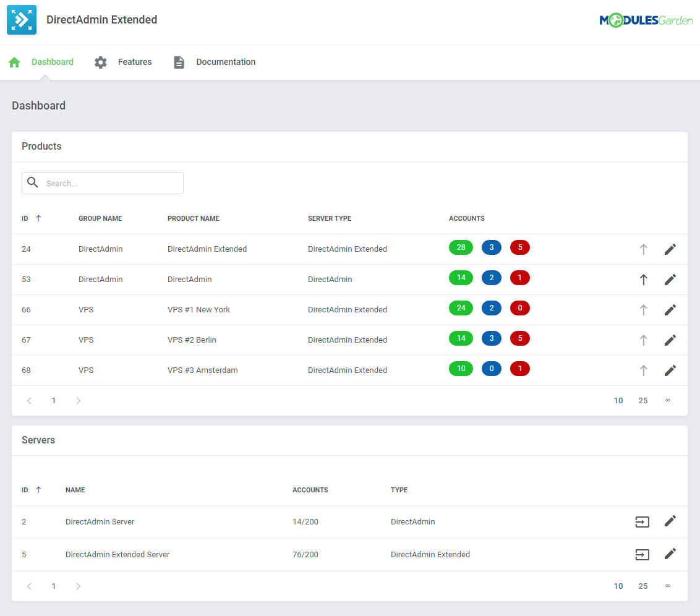
Task: Click the document icon beside Documentation
Action: 179,62
